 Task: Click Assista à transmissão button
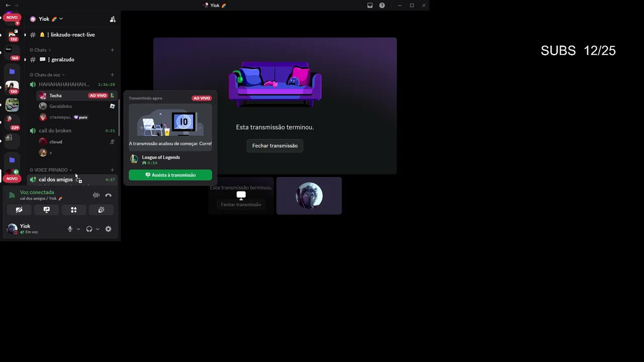170,175
